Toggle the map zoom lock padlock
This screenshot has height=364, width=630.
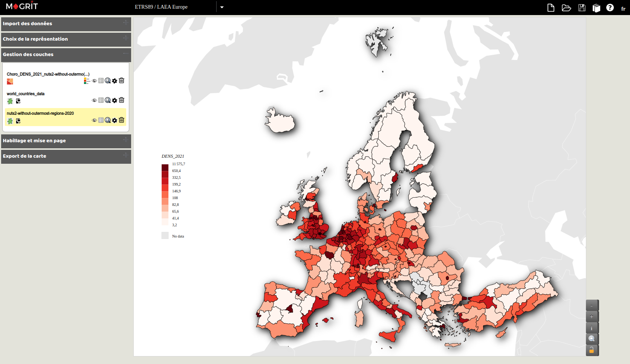pyautogui.click(x=592, y=350)
